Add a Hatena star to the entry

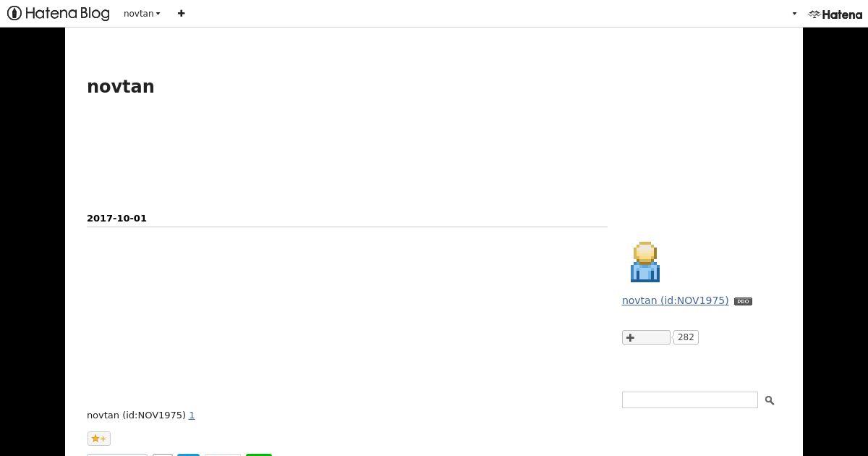pos(99,439)
